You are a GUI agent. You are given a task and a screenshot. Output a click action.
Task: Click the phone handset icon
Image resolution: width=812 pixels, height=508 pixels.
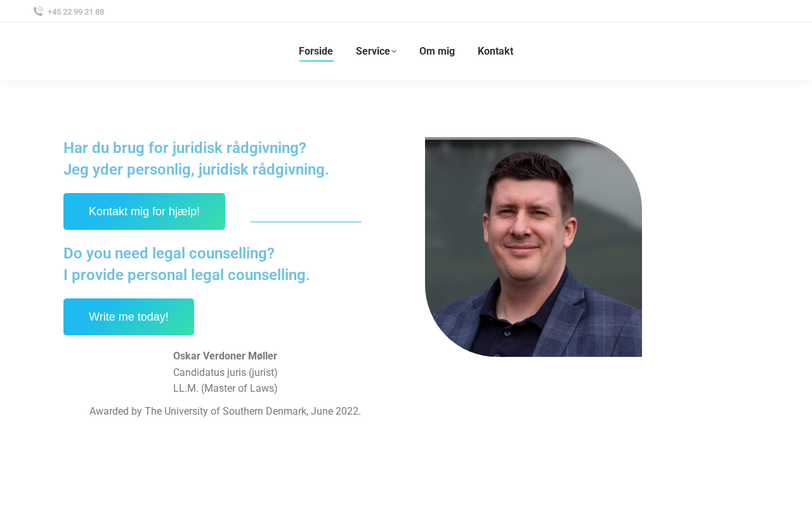pos(38,11)
